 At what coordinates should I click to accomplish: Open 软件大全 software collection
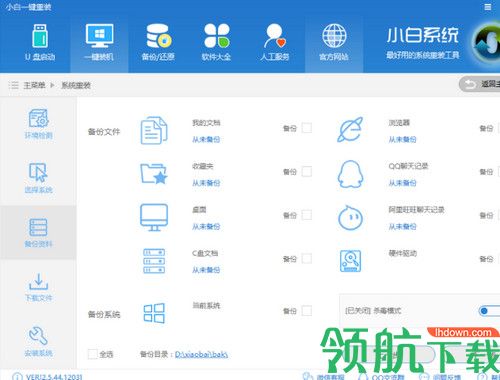[216, 43]
